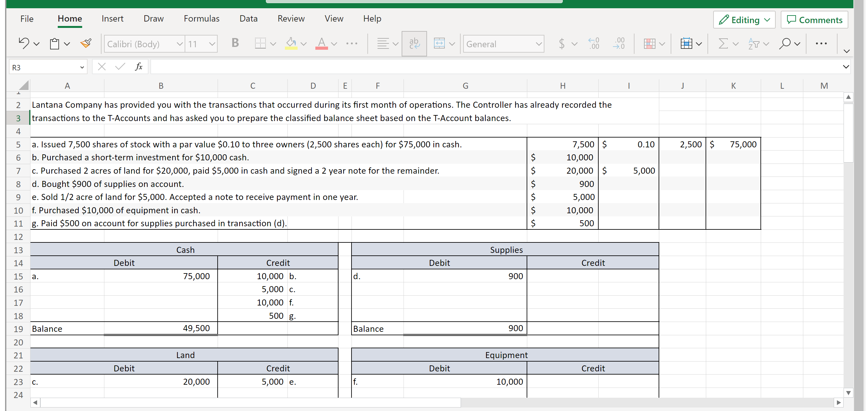Select the Wrap Text icon
The width and height of the screenshot is (868, 411).
coord(414,44)
